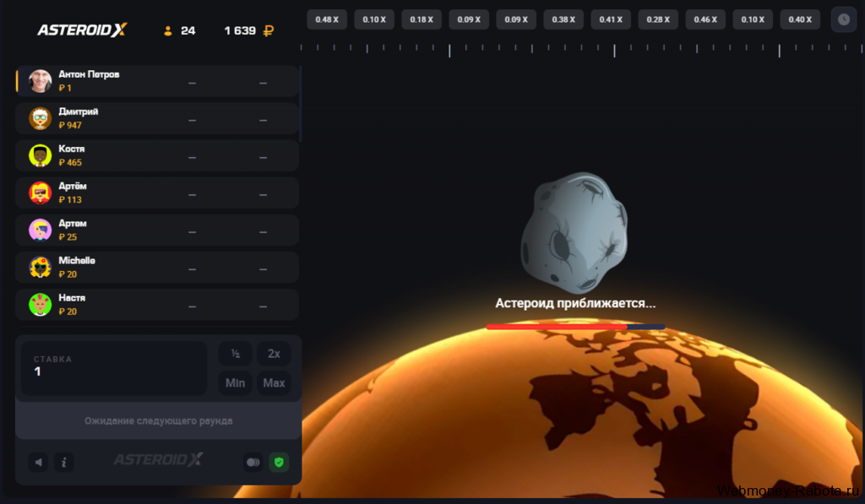Click Настя avatar
Screen dimensions: 865x504
click(x=41, y=305)
